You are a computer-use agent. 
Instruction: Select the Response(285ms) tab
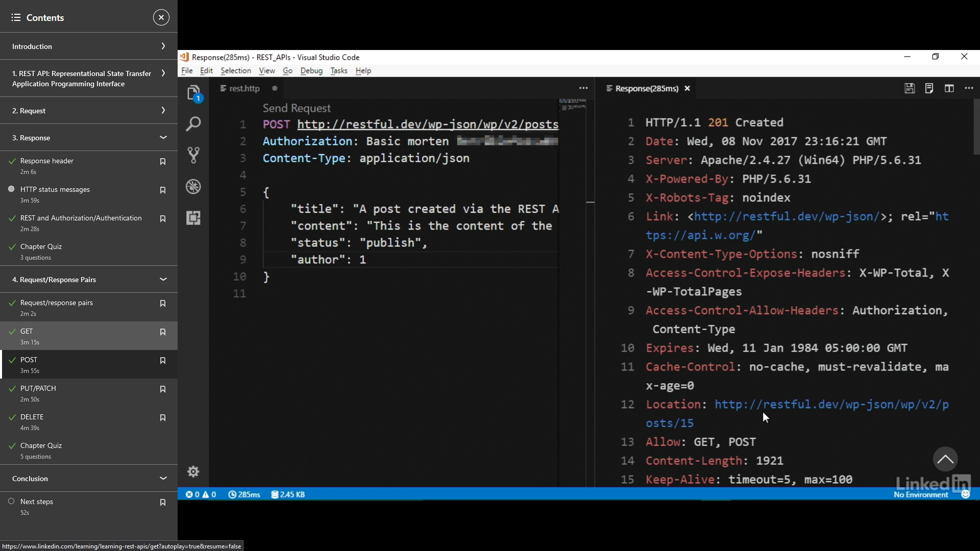[647, 88]
